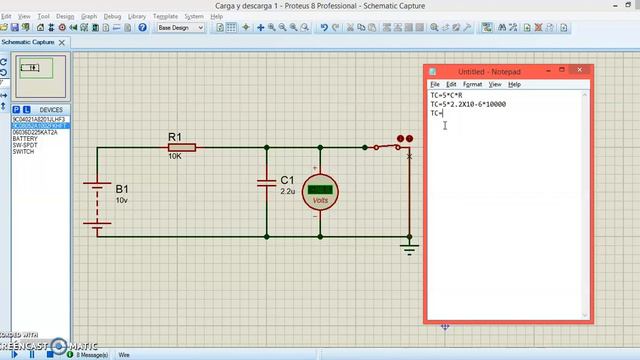640x360 pixels.
Task: Click the Undo arrow icon
Action: 324,27
